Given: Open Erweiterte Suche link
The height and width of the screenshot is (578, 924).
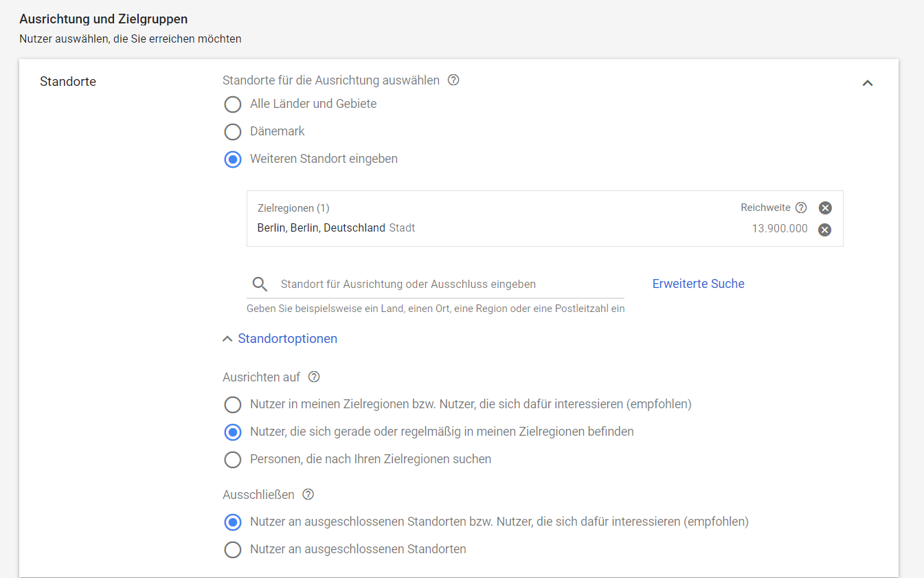Looking at the screenshot, I should point(698,284).
